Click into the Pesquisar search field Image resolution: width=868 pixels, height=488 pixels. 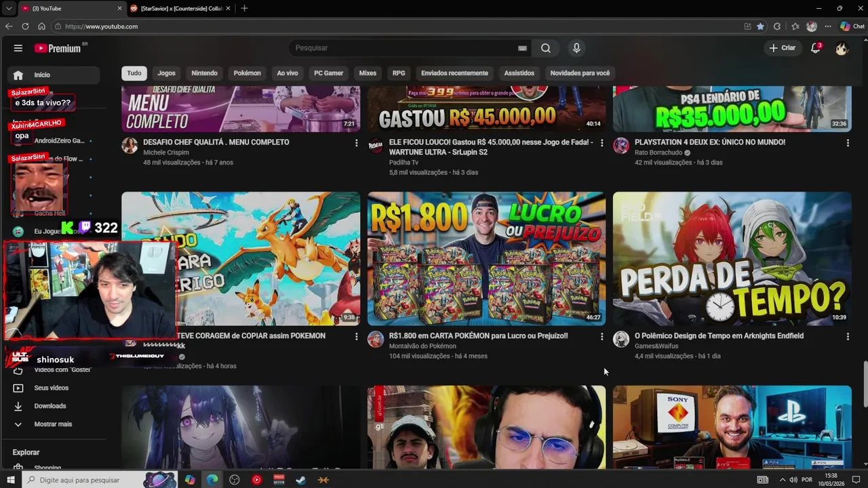point(403,48)
